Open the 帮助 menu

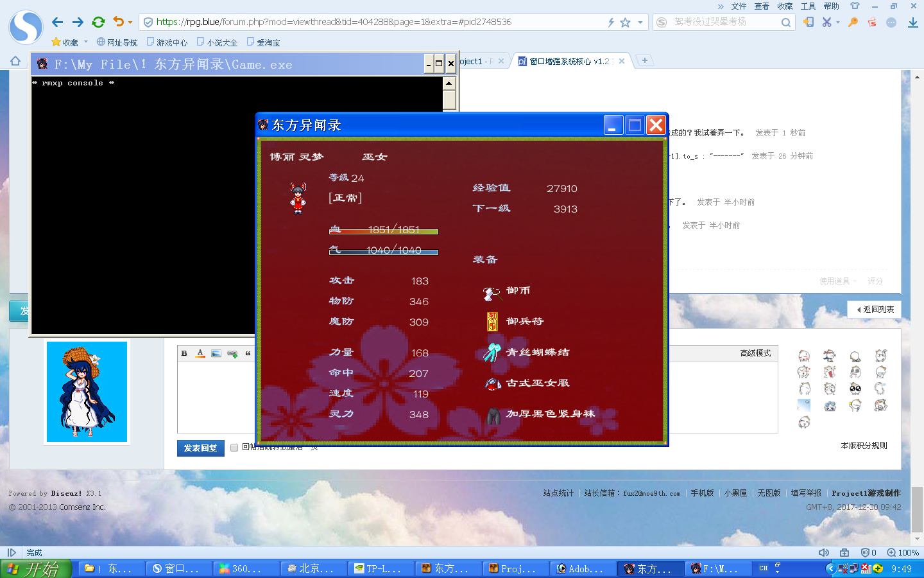(831, 6)
